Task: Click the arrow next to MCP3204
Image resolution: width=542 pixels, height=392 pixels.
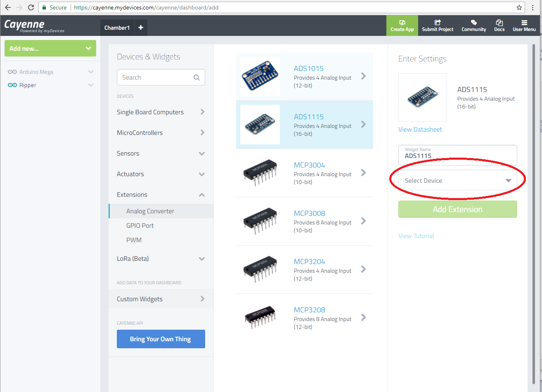Action: pyautogui.click(x=364, y=269)
